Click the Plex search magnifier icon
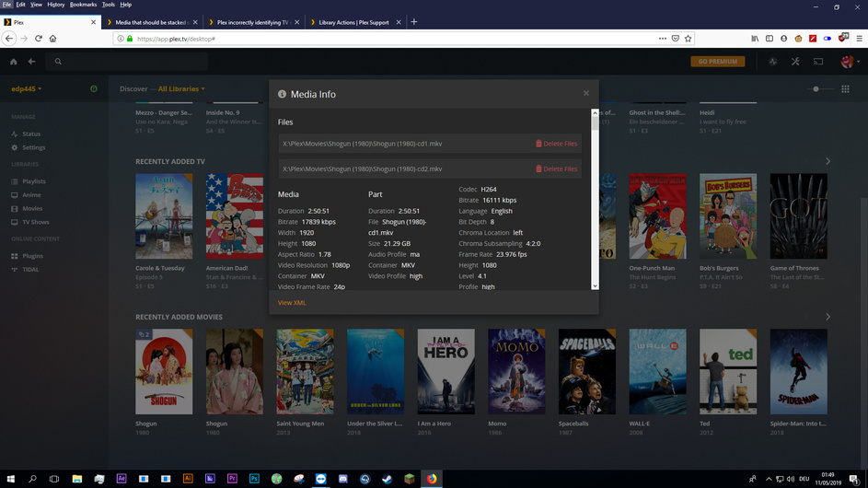The width and height of the screenshot is (868, 488). point(58,62)
